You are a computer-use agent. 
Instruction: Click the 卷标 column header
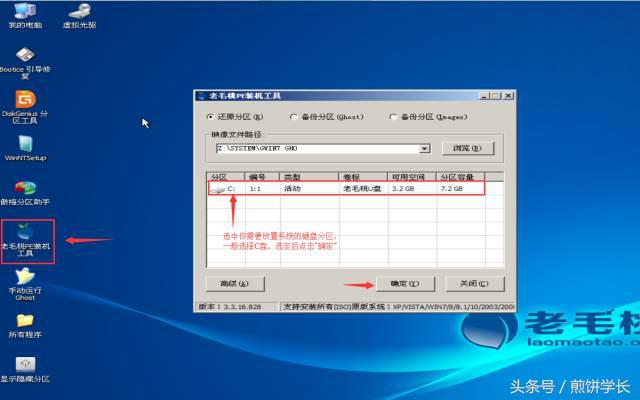click(x=363, y=177)
